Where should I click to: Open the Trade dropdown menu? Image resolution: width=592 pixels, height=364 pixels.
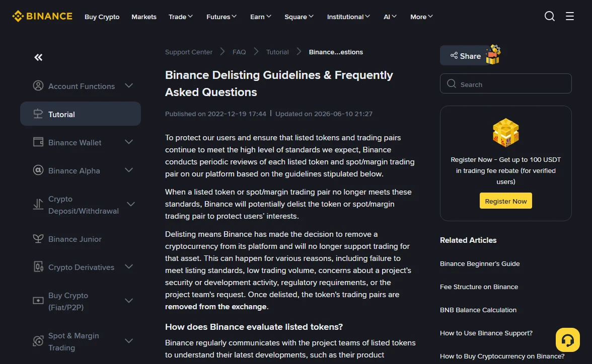coord(180,17)
